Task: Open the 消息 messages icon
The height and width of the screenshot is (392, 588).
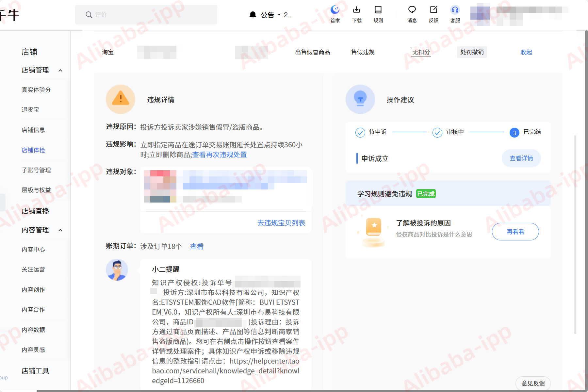Action: point(412,14)
